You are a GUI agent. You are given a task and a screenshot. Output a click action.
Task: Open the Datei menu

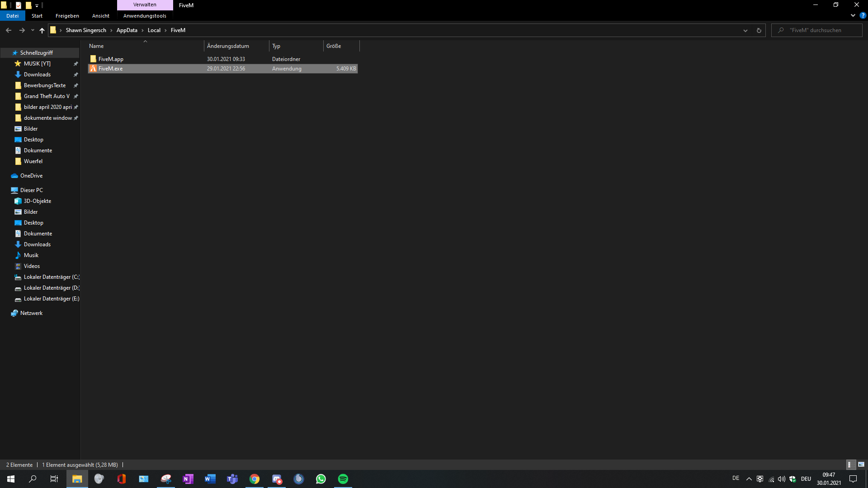13,16
